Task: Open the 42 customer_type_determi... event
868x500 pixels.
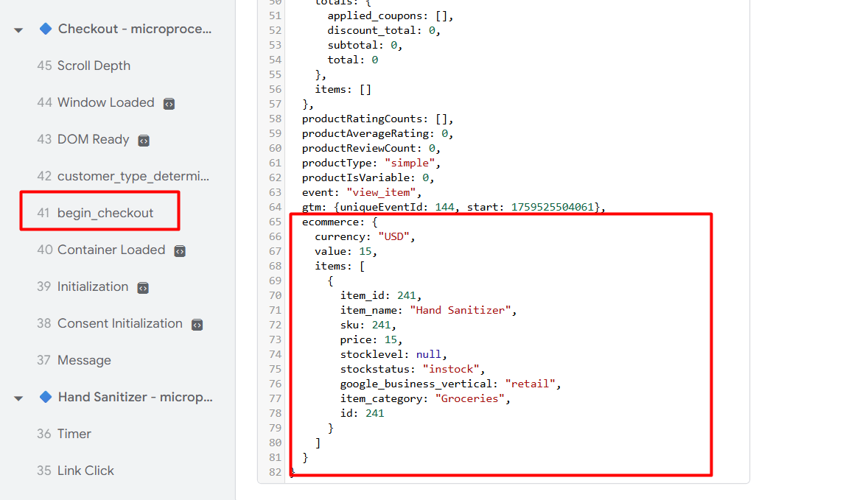Action: pyautogui.click(x=123, y=176)
